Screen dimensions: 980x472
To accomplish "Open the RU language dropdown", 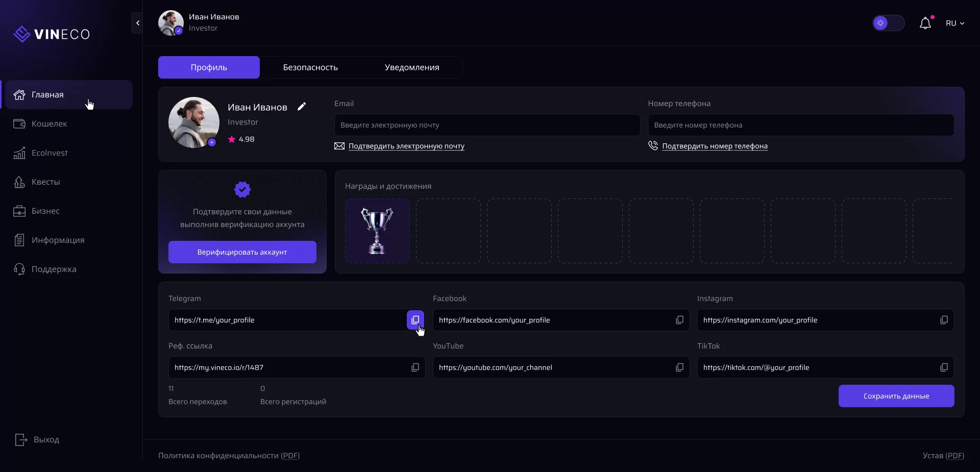I will [954, 23].
